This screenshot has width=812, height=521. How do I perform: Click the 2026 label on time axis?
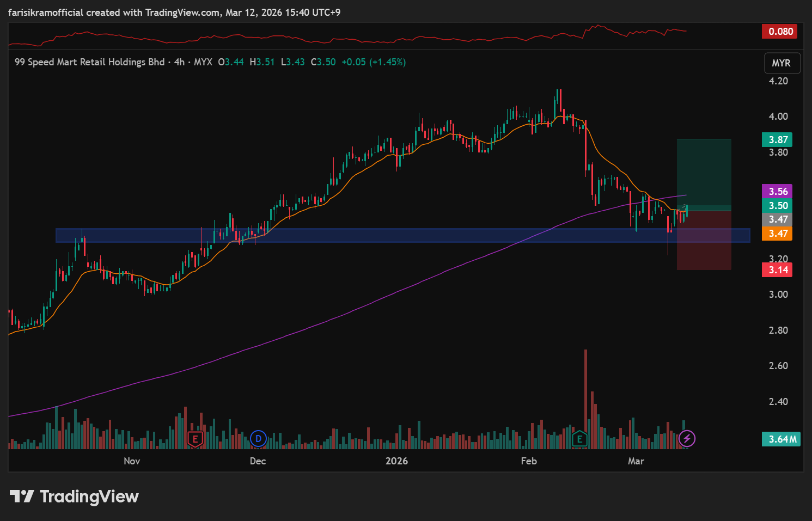[x=396, y=461]
